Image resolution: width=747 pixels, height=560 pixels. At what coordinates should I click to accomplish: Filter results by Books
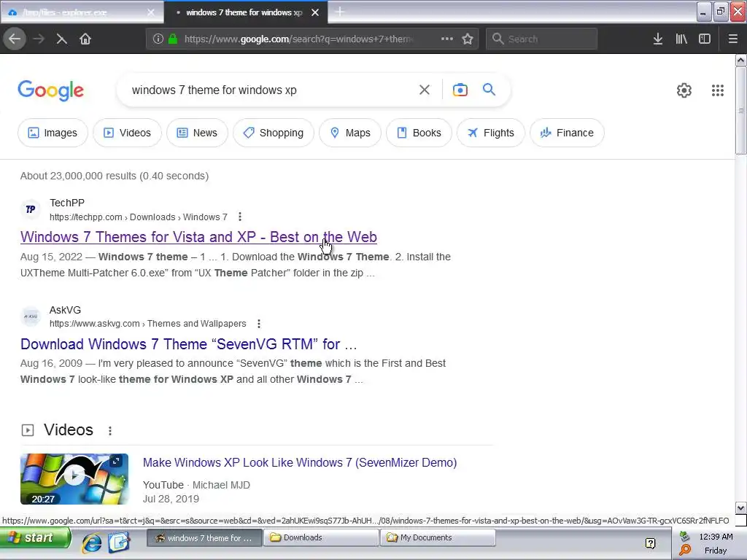(x=419, y=133)
